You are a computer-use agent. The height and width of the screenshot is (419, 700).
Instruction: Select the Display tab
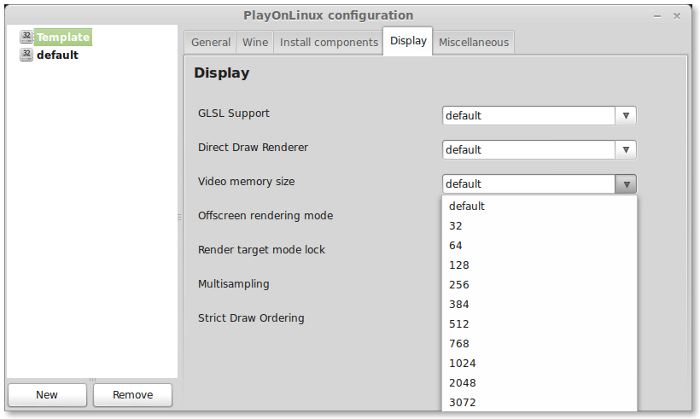pos(408,41)
